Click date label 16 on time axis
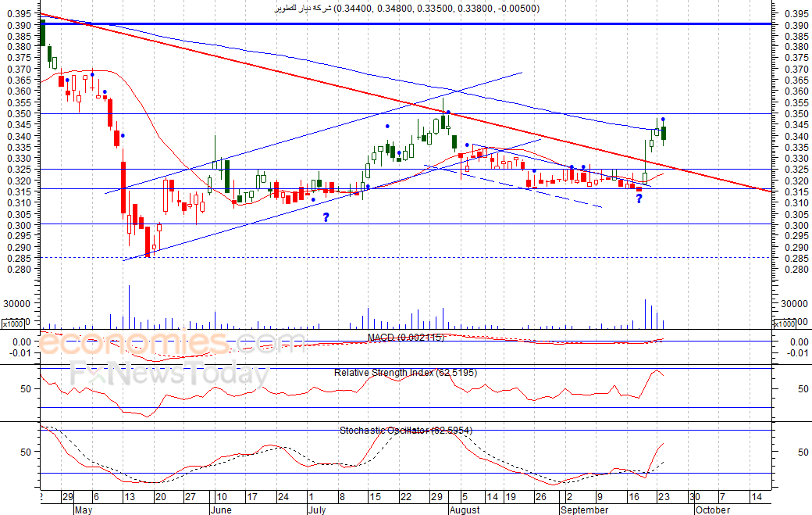 point(633,497)
